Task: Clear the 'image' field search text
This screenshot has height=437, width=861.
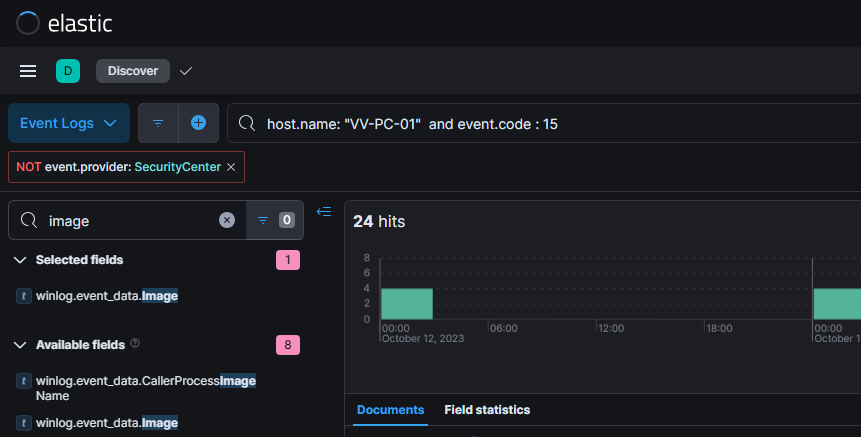Action: pyautogui.click(x=227, y=220)
